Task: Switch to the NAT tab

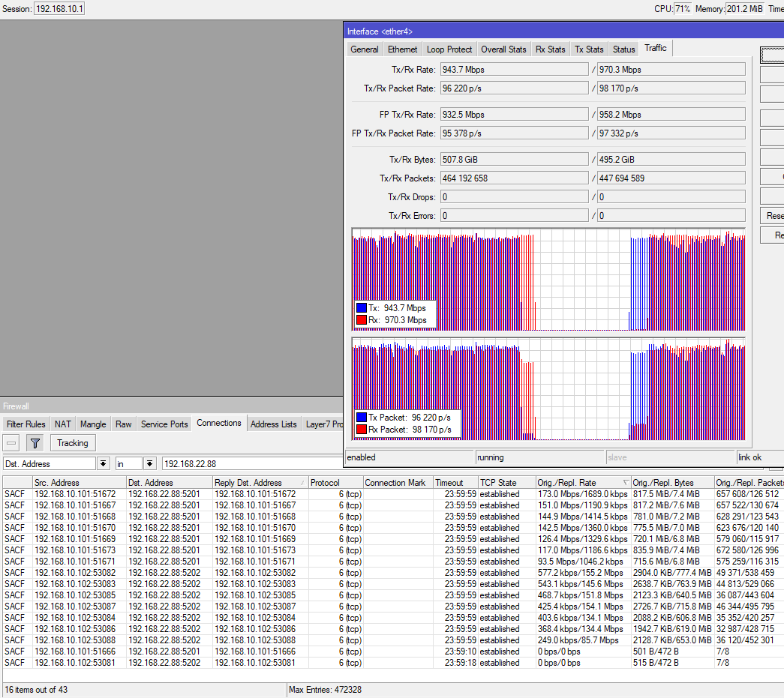Action: 63,424
